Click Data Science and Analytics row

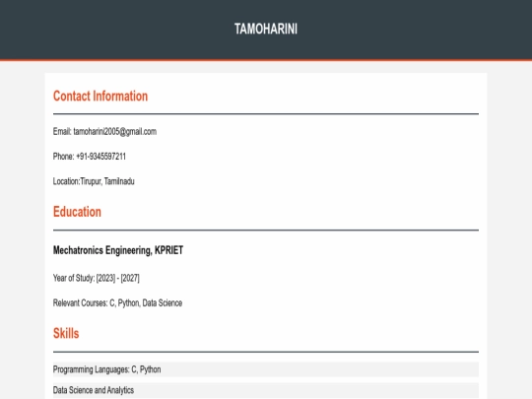pyautogui.click(x=266, y=390)
